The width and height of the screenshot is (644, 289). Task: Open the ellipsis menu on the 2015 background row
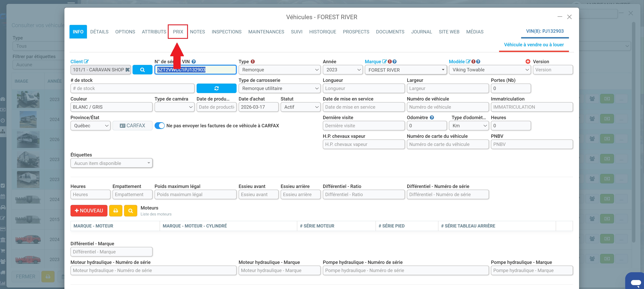tap(621, 219)
